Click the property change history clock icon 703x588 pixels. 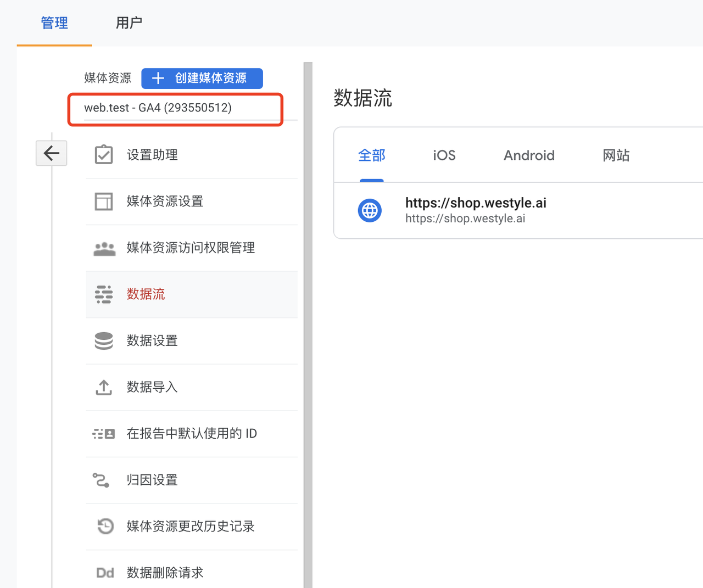[105, 527]
